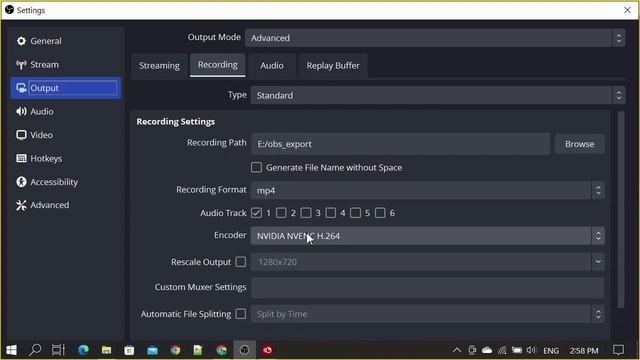
Task: Open the Output Mode dropdown
Action: (435, 38)
